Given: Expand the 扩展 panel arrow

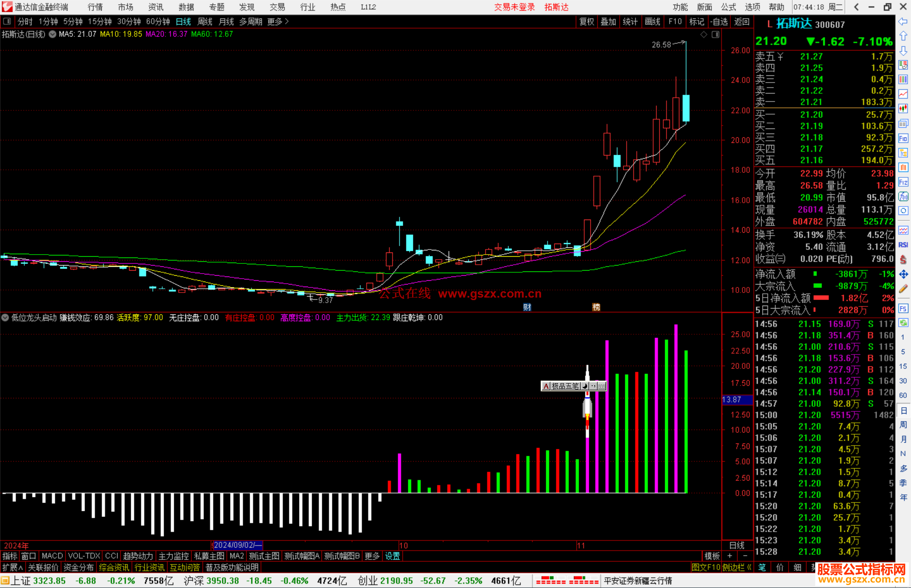Looking at the screenshot, I should point(13,567).
